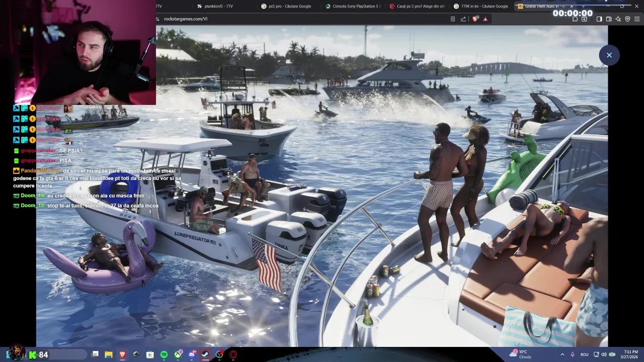This screenshot has height=362, width=644.
Task: Open Opera browser from the taskbar
Action: [233, 354]
